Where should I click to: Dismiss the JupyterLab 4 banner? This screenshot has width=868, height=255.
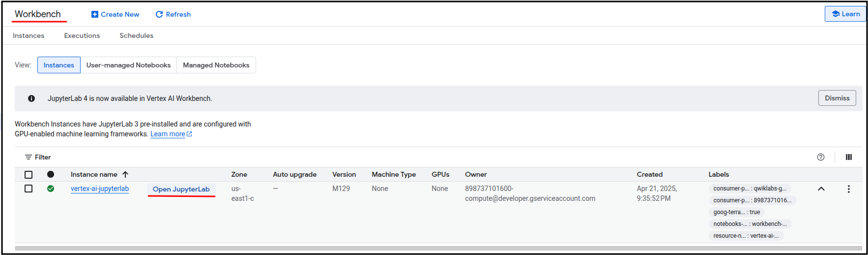click(x=837, y=98)
